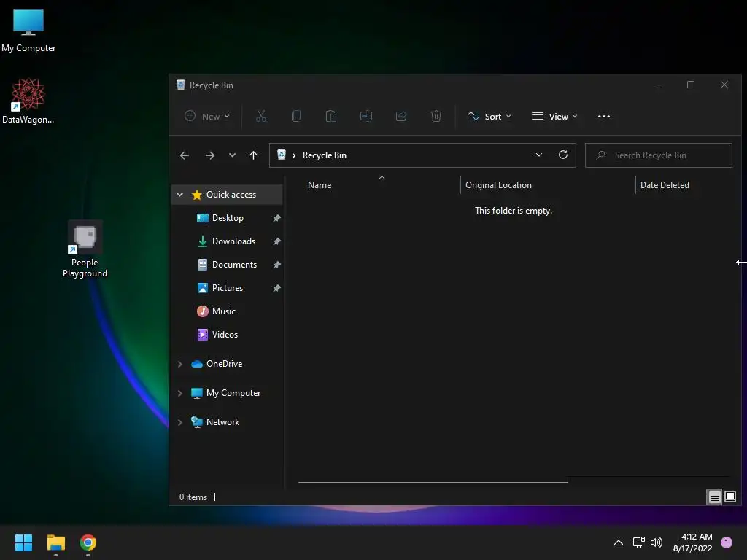747x560 pixels.
Task: Open the View dropdown menu
Action: 554,116
